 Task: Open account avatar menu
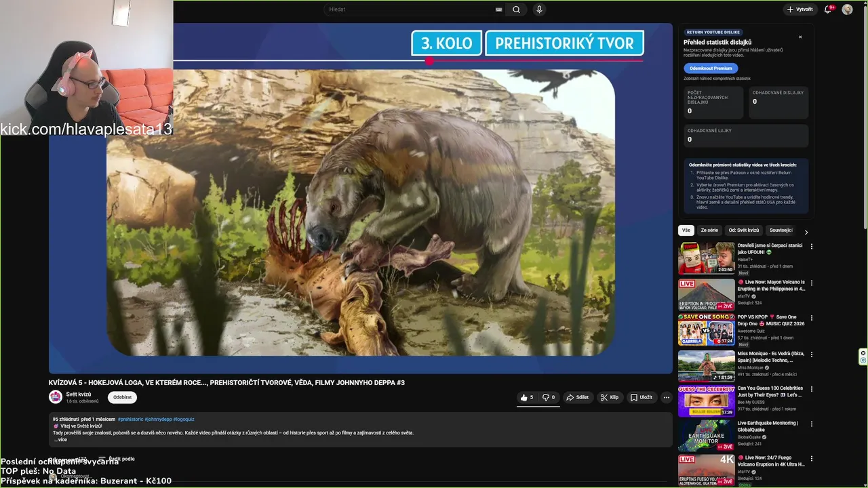[847, 9]
